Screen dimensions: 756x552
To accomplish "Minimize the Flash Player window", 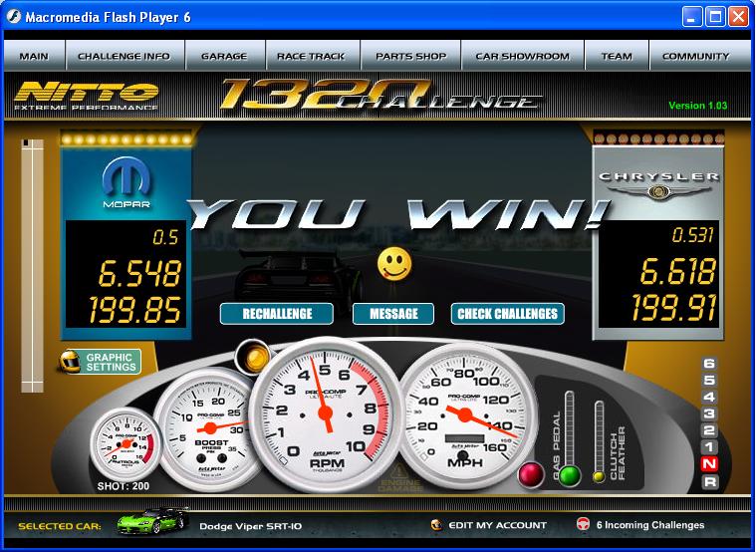I will click(692, 17).
